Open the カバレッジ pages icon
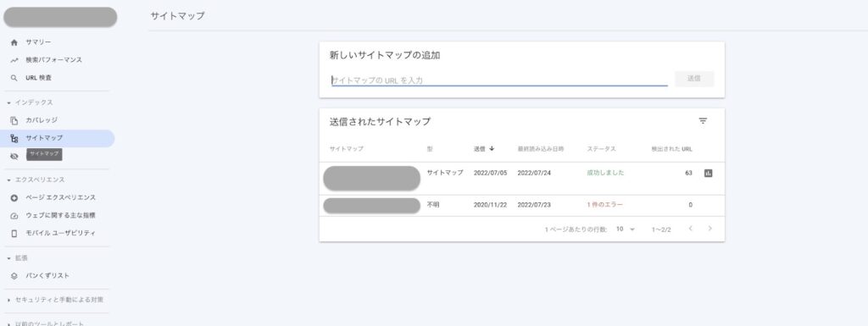Screen dimensions: 868x326 14,120
